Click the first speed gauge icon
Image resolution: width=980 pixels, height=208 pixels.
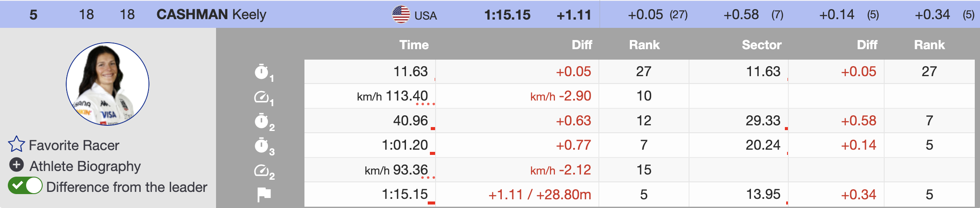262,97
